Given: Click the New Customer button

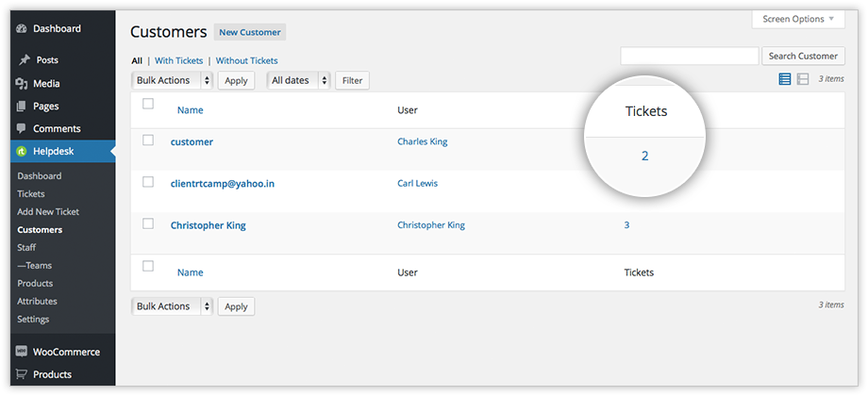Looking at the screenshot, I should [x=249, y=32].
